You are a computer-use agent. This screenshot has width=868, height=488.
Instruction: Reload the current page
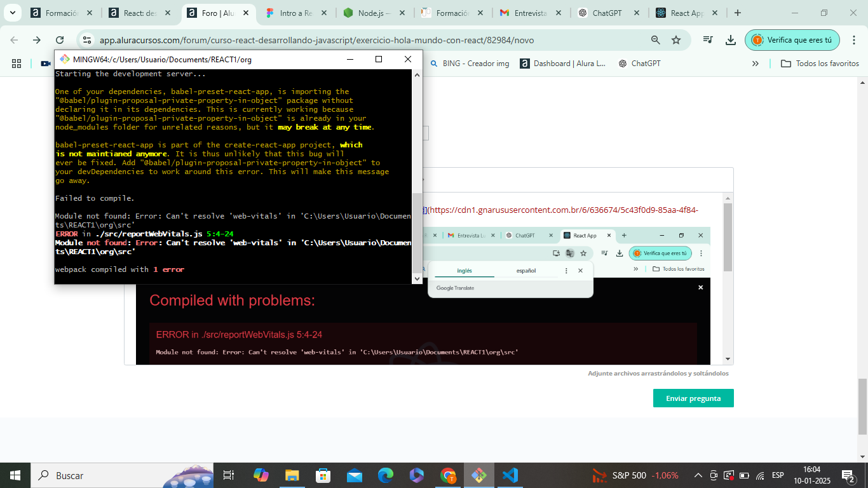tap(60, 40)
